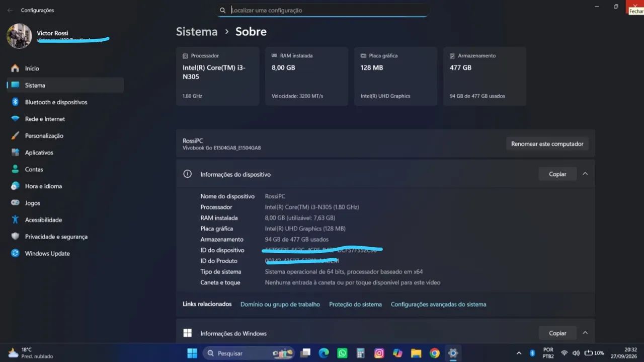Copy the device information with Copiar

(557, 174)
